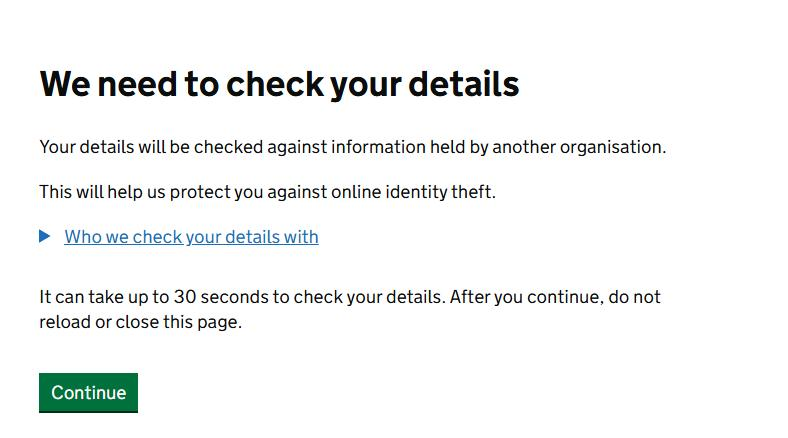Click 'This will help us' in second paragraph
The image size is (788, 438).
click(x=102, y=192)
